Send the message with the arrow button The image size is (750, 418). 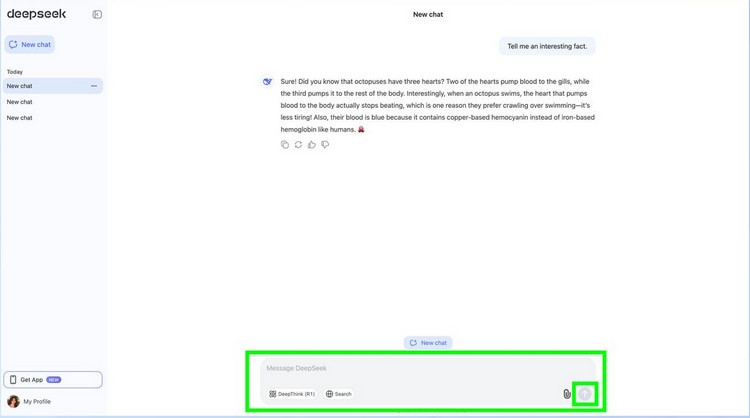click(x=585, y=394)
